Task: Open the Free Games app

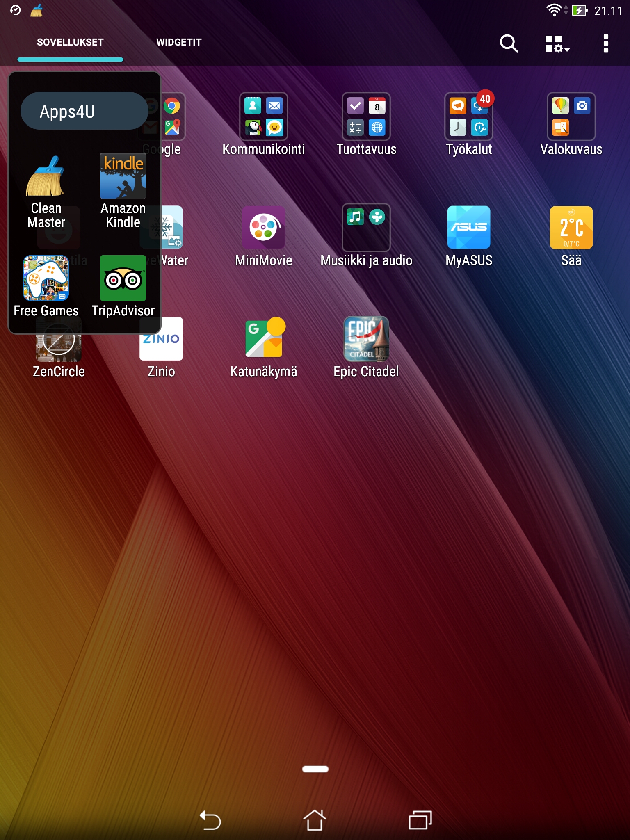Action: click(46, 286)
